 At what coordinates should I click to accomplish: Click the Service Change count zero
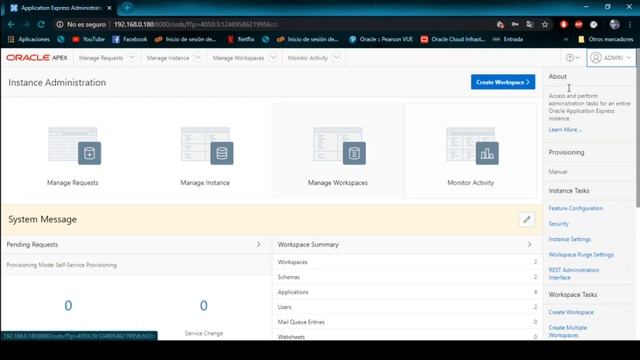click(204, 305)
